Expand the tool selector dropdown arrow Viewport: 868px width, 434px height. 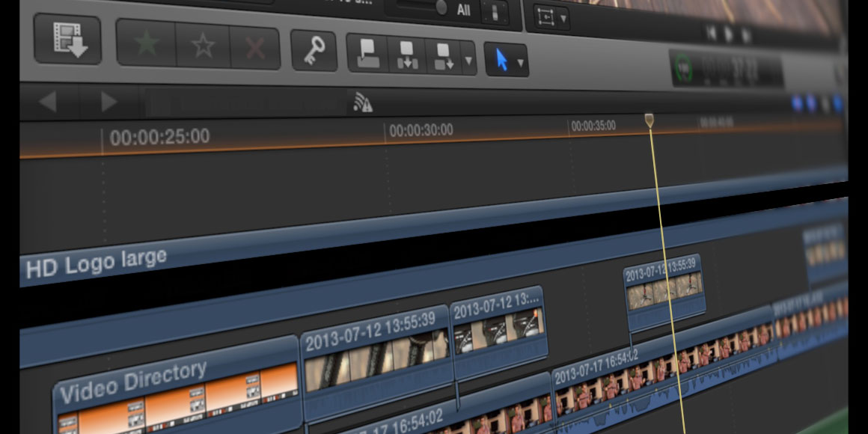(521, 62)
